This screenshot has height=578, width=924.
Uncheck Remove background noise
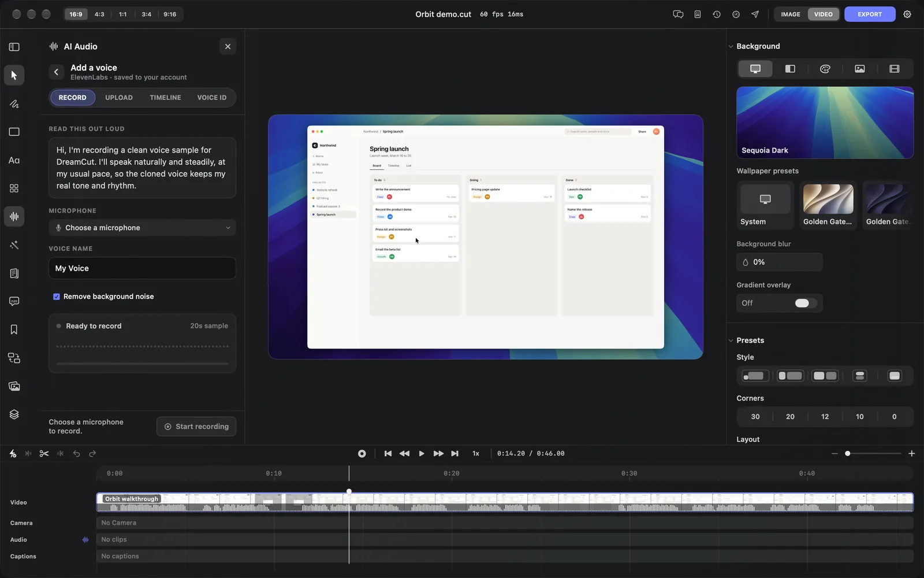click(x=57, y=297)
